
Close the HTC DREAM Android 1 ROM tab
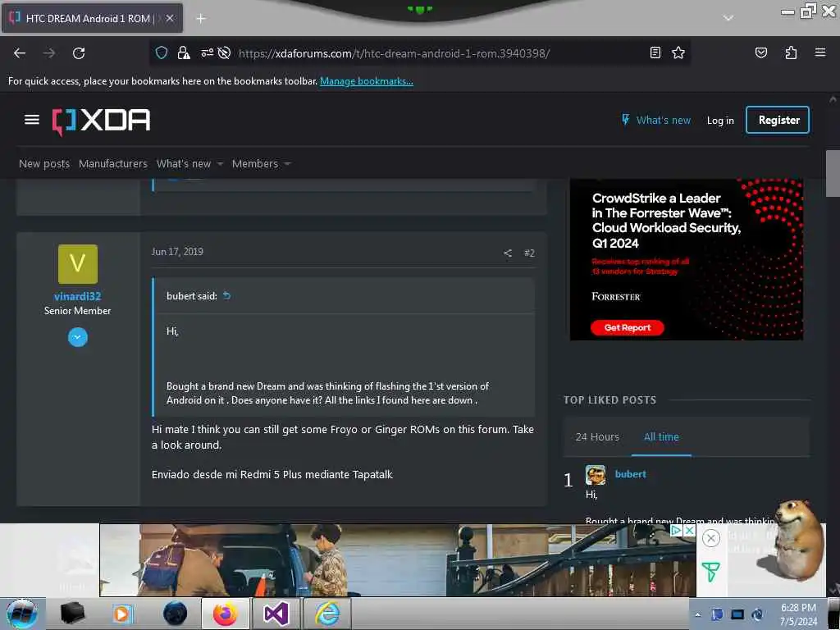tap(169, 18)
